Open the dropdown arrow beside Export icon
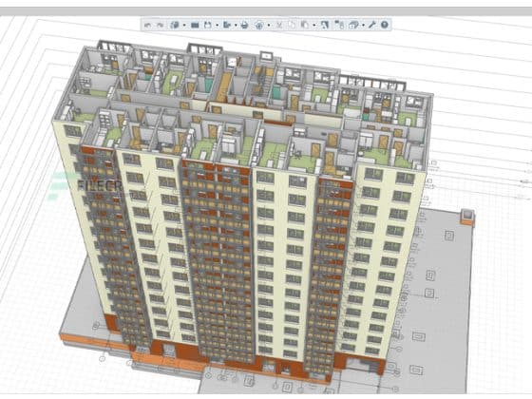Viewport: 532px width, 399px height. point(236,25)
